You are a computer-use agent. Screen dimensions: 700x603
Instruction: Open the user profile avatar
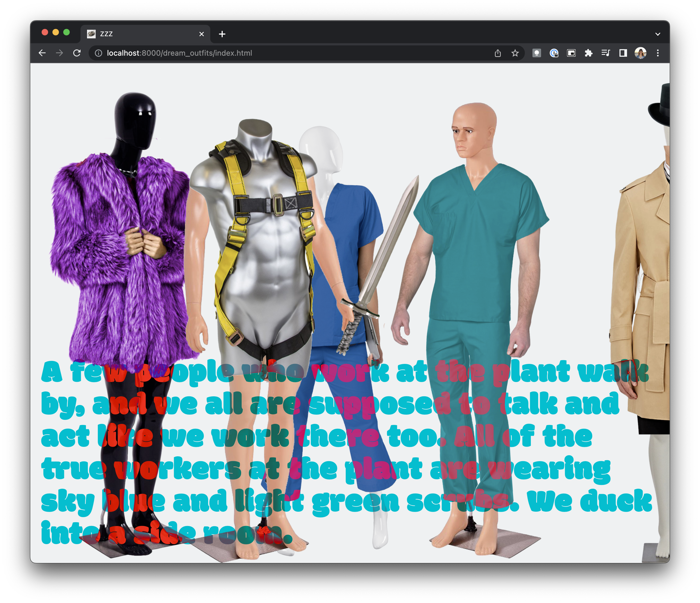click(x=641, y=53)
